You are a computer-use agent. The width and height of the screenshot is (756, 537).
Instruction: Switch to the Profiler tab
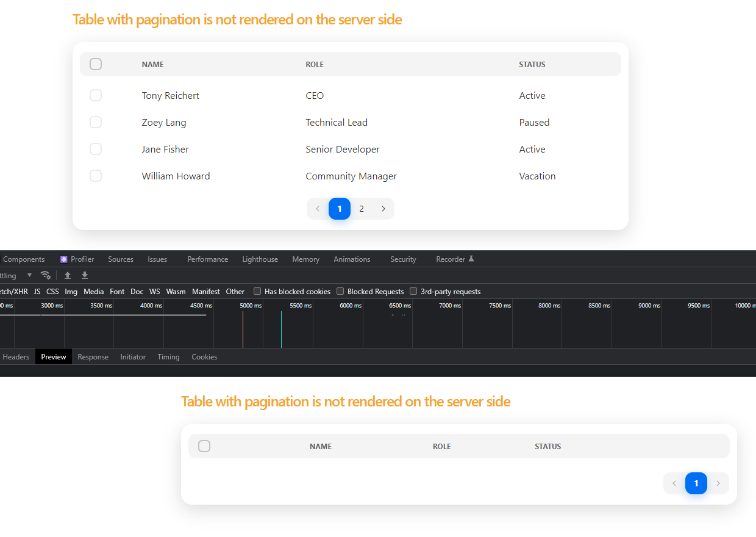[x=77, y=259]
